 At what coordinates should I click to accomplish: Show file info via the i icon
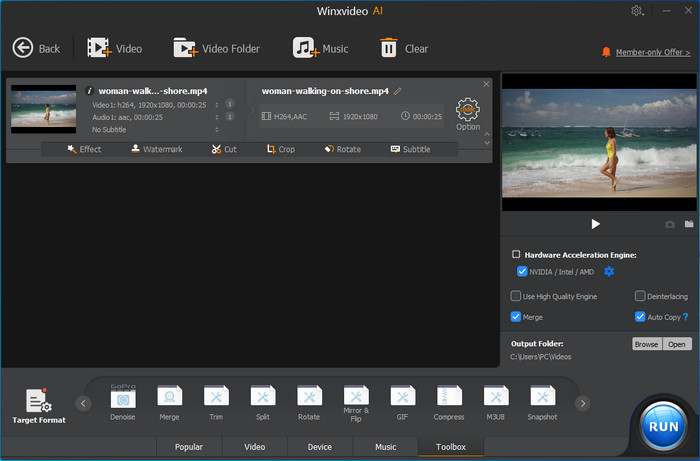coord(89,91)
